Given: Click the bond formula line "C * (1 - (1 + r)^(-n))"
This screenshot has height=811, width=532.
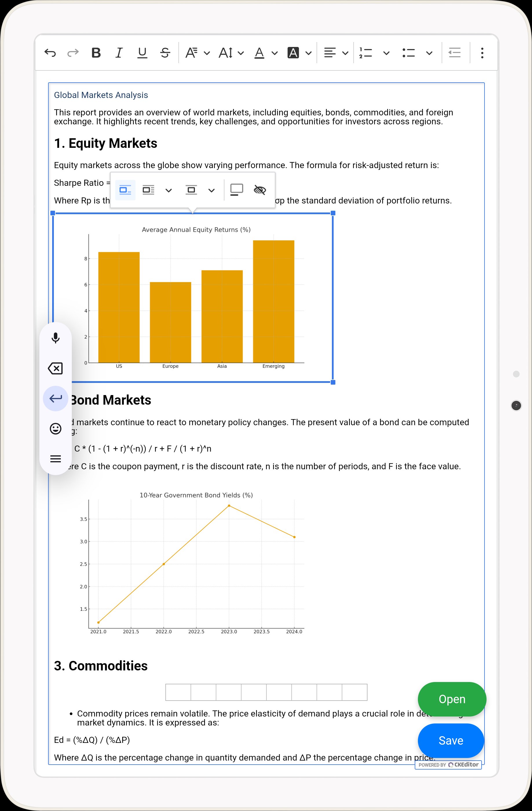Looking at the screenshot, I should [142, 449].
